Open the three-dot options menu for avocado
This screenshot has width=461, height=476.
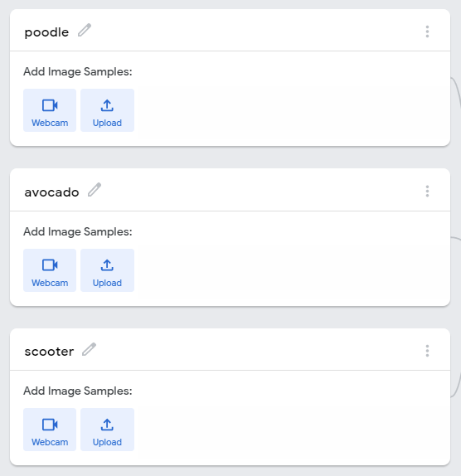pos(427,192)
